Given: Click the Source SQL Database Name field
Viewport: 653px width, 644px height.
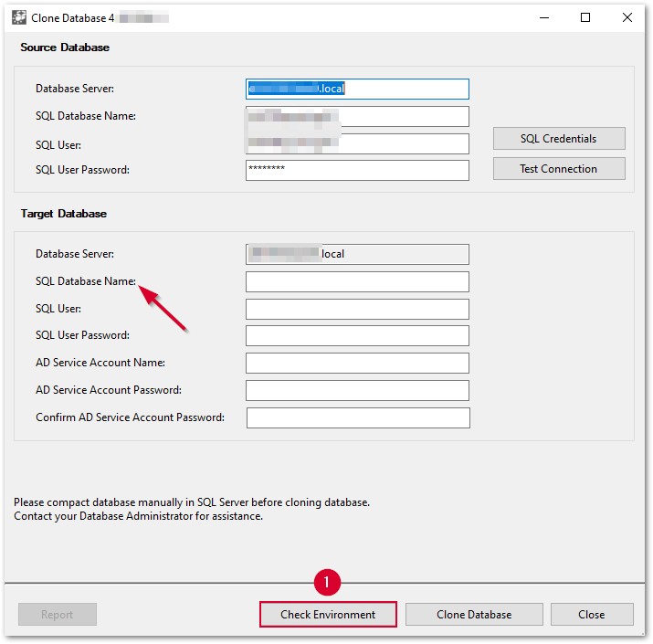Looking at the screenshot, I should coord(357,116).
